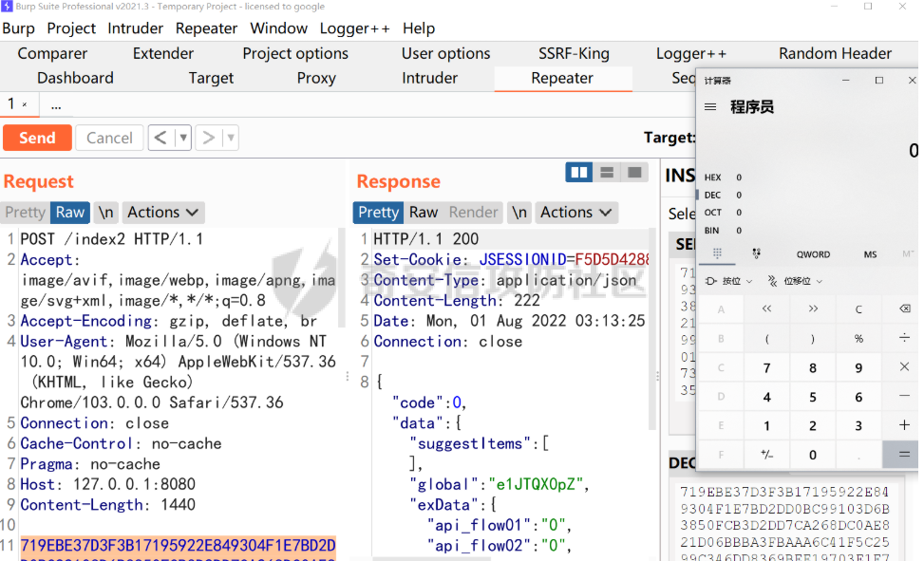Screen dimensions: 924x561
Task: Open the Logger++ menu in menu bar
Action: [x=355, y=28]
